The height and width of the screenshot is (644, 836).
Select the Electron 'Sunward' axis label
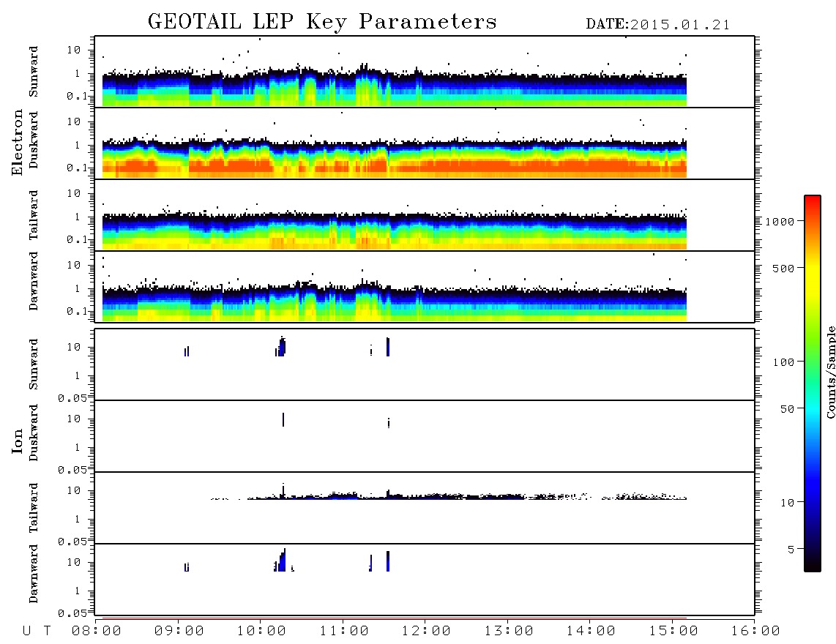pyautogui.click(x=34, y=72)
